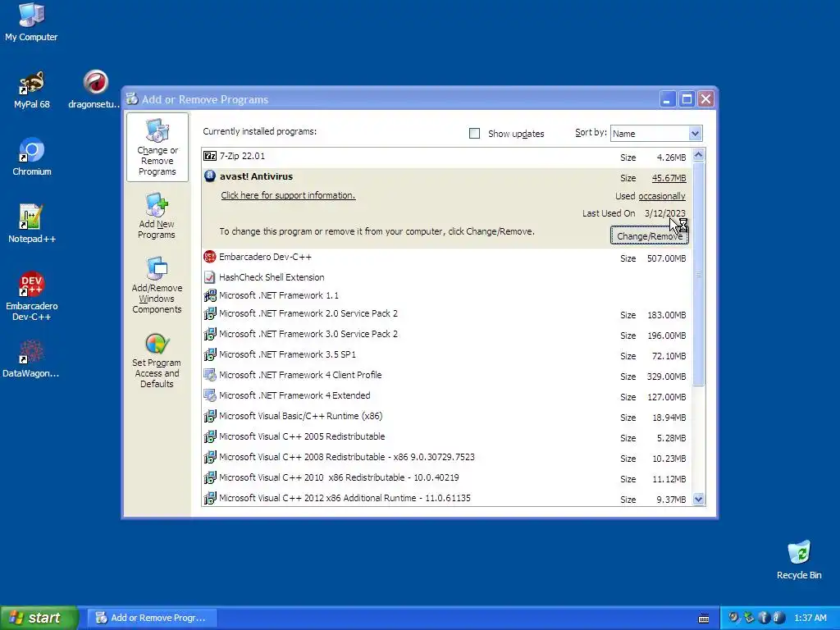This screenshot has height=630, width=840.
Task: Select HashCheck Shell Extension entry
Action: [x=447, y=277]
